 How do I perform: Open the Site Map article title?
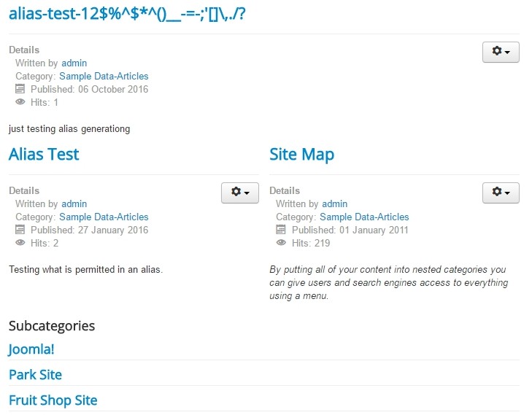(x=301, y=155)
